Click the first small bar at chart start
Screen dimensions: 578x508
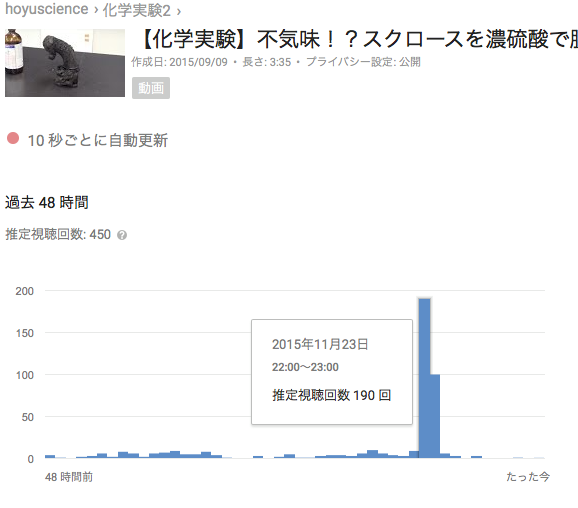[x=50, y=457]
